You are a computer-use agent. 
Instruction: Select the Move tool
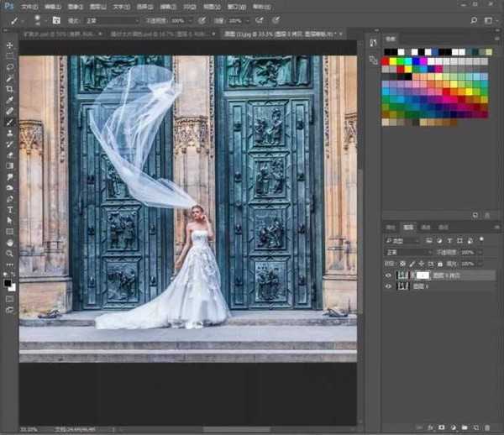9,45
